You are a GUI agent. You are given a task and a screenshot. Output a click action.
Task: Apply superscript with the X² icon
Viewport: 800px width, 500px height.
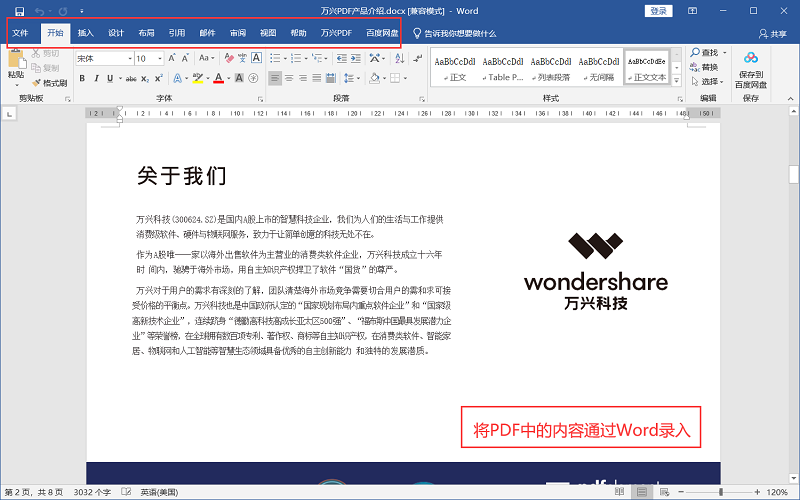click(159, 79)
